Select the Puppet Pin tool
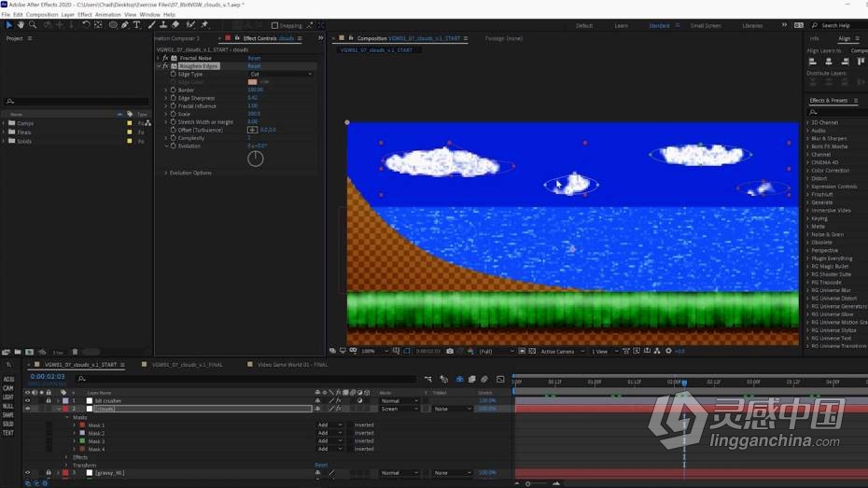The height and width of the screenshot is (488, 868). coord(204,25)
